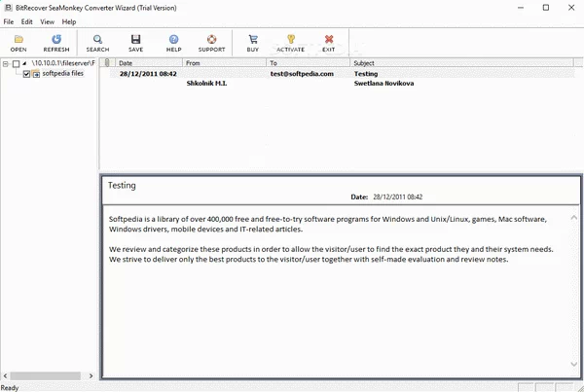The height and width of the screenshot is (392, 584).
Task: Open the Edit menu
Action: [x=27, y=21]
